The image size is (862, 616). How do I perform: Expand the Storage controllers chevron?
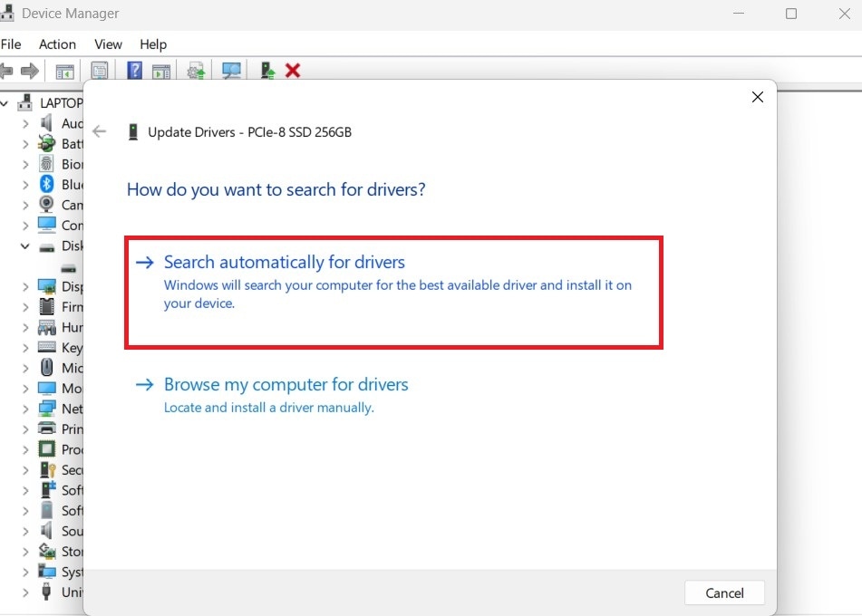point(25,552)
